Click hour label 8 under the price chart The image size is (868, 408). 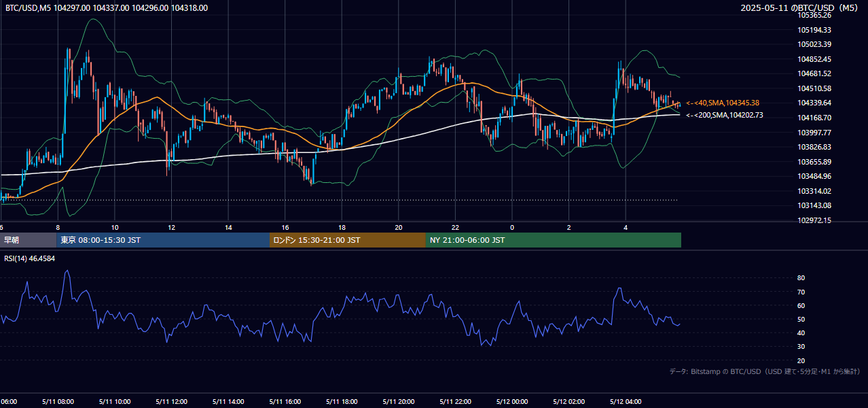58,227
